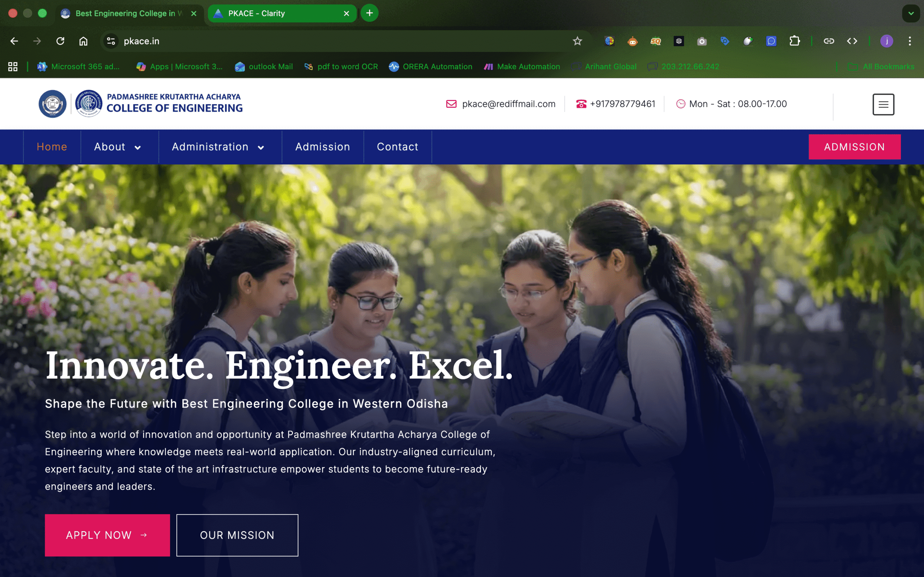Go to browser home page icon
The width and height of the screenshot is (924, 577).
tap(83, 41)
